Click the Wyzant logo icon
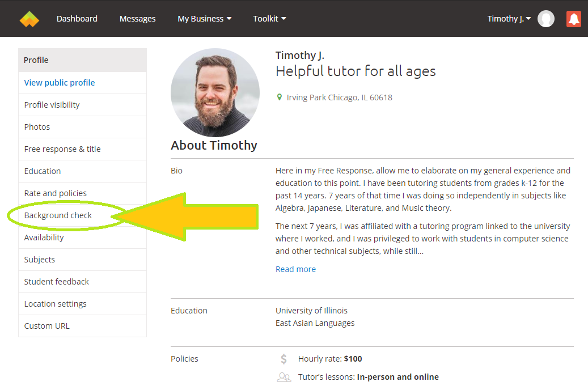Image resolution: width=588 pixels, height=386 pixels. [x=29, y=19]
